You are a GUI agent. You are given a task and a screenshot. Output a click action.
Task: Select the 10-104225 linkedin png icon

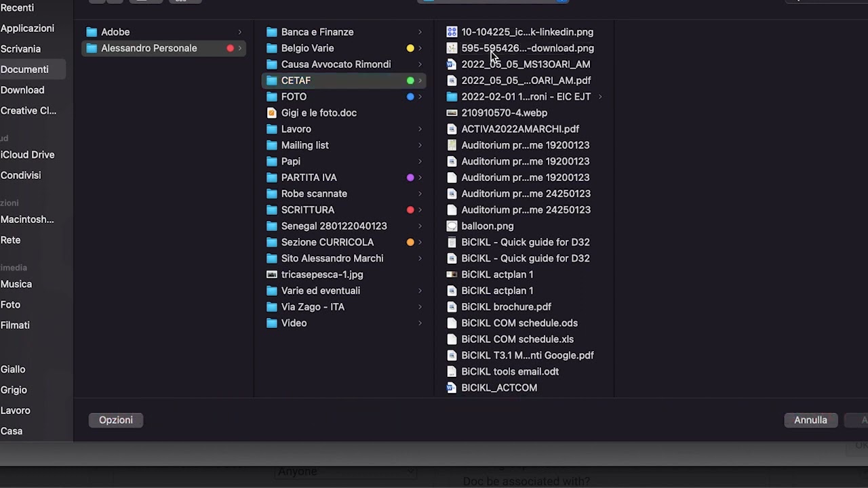point(452,32)
